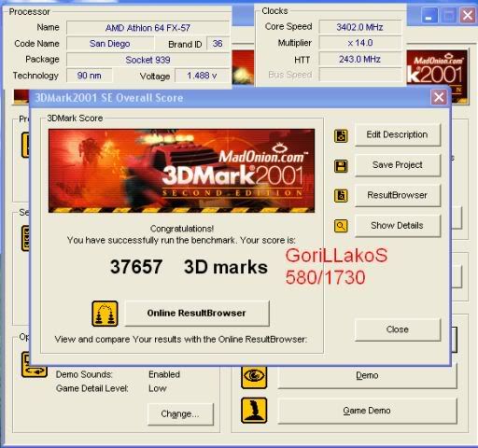Open the Online ResultBrowser
Image resolution: width=478 pixels, height=448 pixels.
pyautogui.click(x=197, y=313)
